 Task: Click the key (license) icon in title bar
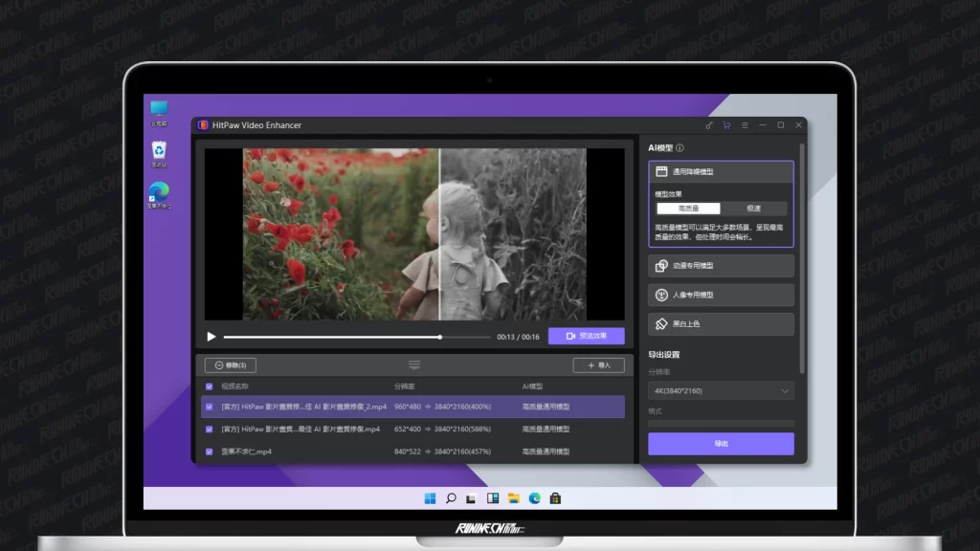(x=709, y=125)
